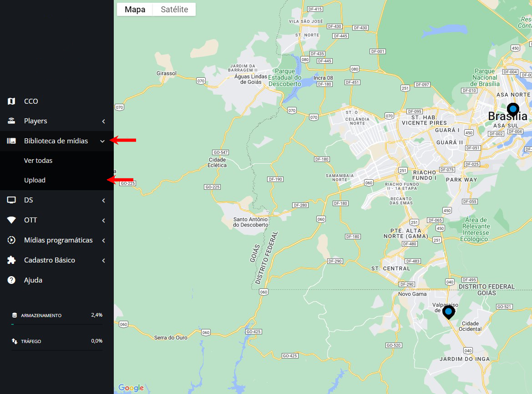This screenshot has height=394, width=532.
Task: Click the Biblioteca de mídias library icon
Action: [11, 141]
